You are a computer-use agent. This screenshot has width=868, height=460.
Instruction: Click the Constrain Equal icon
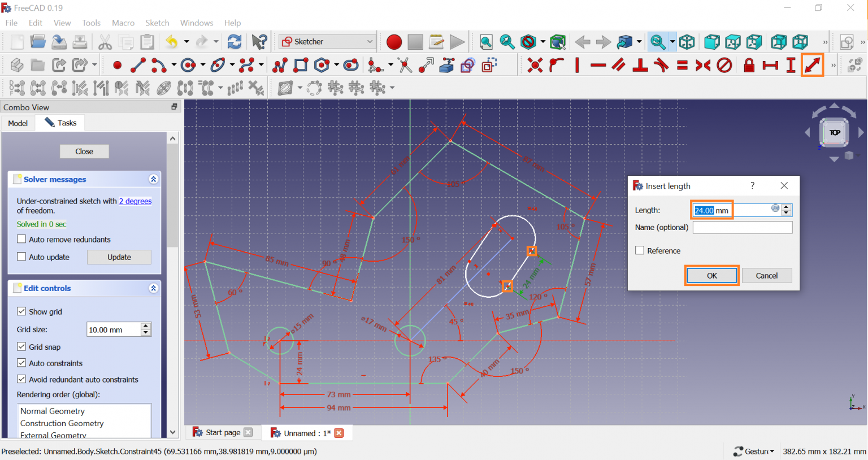682,66
